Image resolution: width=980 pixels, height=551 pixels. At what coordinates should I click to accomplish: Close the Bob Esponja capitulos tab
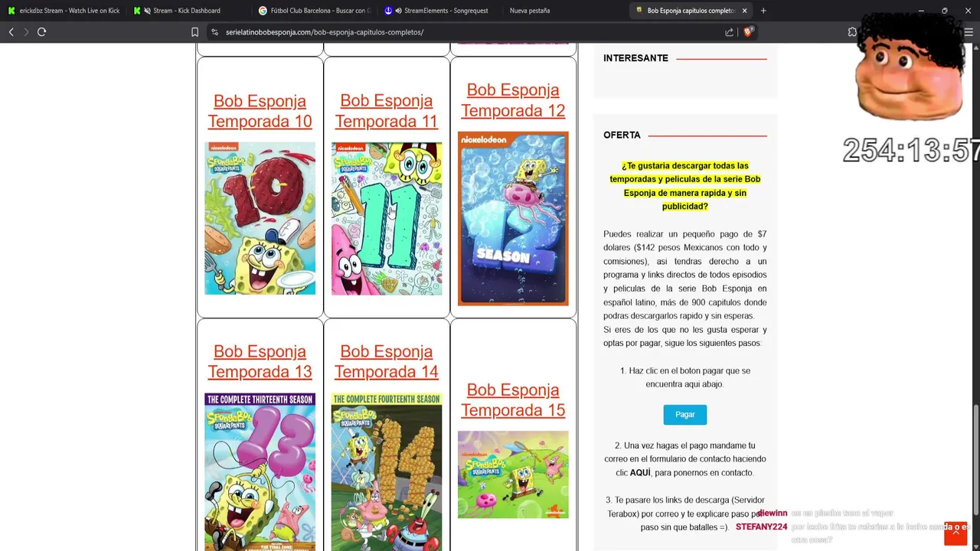(x=744, y=11)
